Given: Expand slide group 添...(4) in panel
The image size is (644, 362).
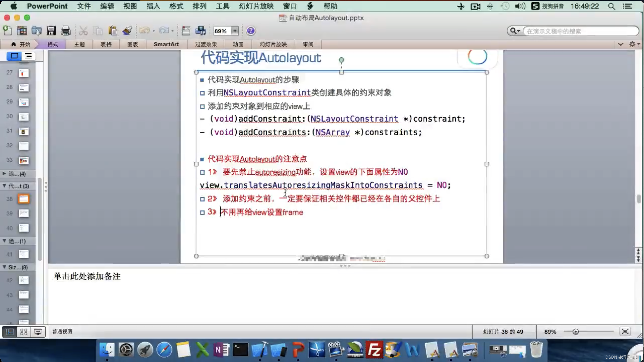Looking at the screenshot, I should click(x=4, y=174).
